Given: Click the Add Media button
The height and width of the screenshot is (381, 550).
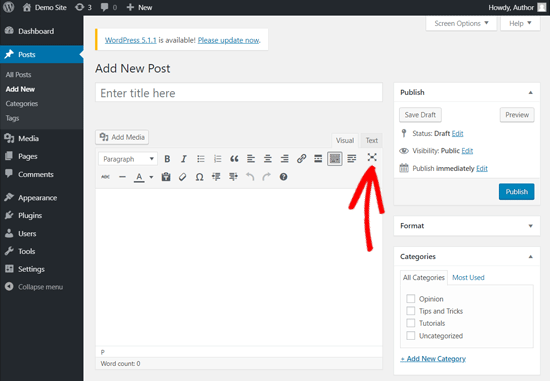Looking at the screenshot, I should click(x=122, y=137).
